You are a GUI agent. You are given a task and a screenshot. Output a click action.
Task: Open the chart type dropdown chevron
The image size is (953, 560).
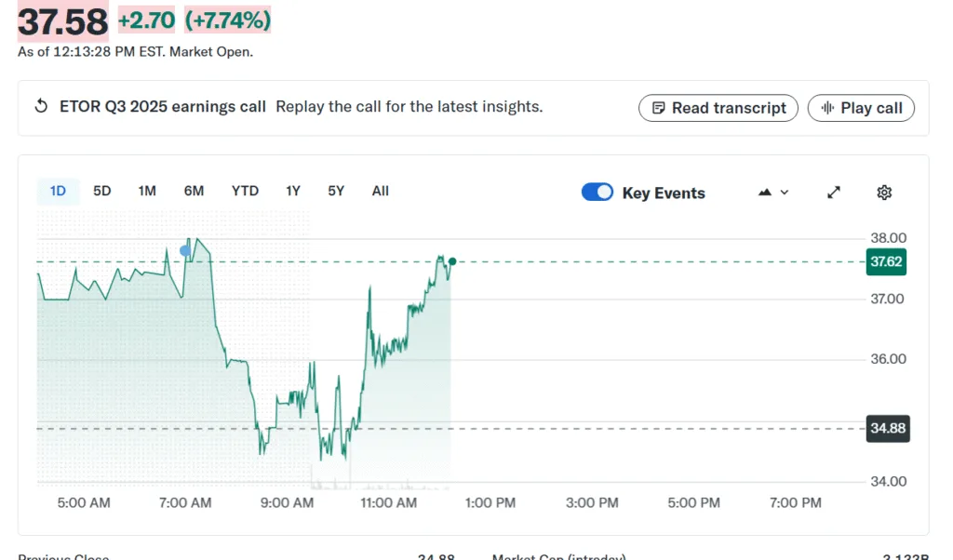pyautogui.click(x=782, y=193)
